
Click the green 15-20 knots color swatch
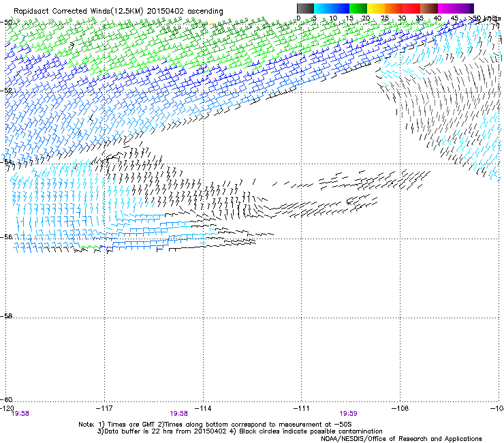[x=358, y=8]
